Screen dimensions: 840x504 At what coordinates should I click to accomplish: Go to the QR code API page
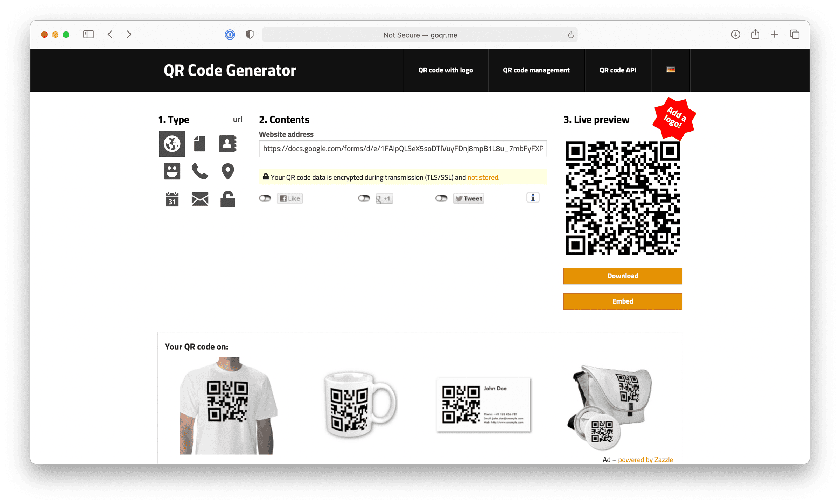click(x=618, y=70)
